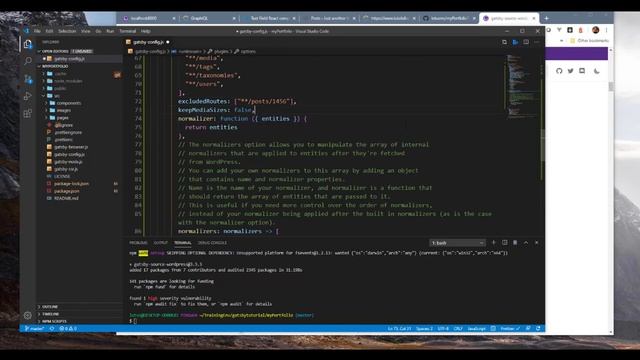Viewport: 640px width, 360px height.
Task: Open the Terminal menu
Action: coord(127,31)
